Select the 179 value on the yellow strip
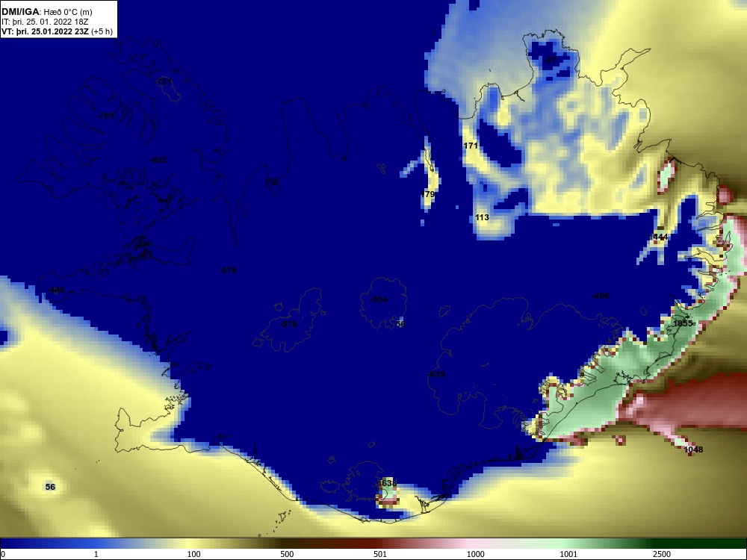The image size is (747, 560). [x=428, y=194]
